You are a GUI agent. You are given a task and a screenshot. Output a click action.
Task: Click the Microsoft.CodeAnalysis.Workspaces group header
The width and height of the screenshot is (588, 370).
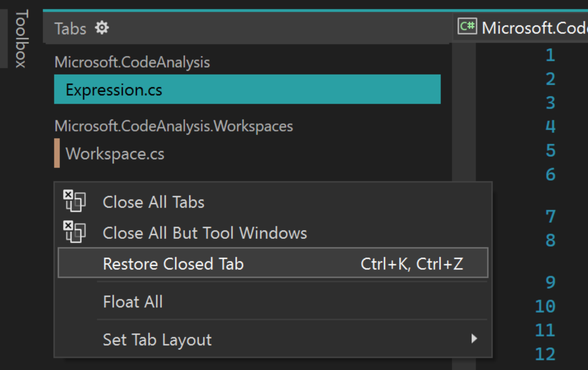(174, 126)
